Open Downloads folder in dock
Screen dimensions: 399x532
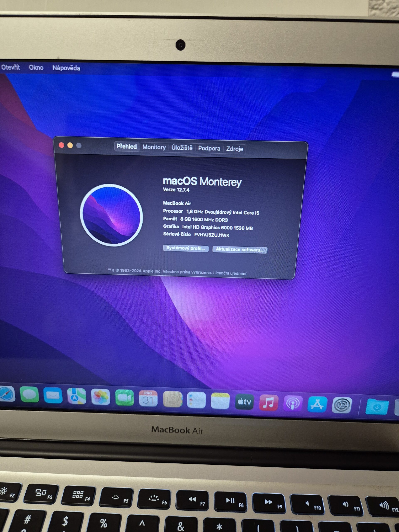pos(377,406)
